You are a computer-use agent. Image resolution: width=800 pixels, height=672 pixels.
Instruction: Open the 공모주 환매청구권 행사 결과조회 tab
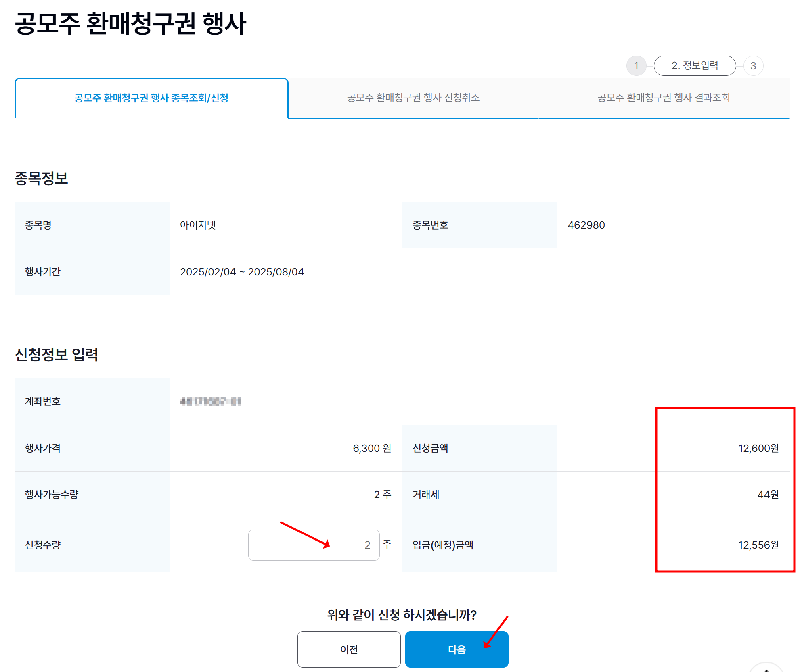[x=664, y=98]
